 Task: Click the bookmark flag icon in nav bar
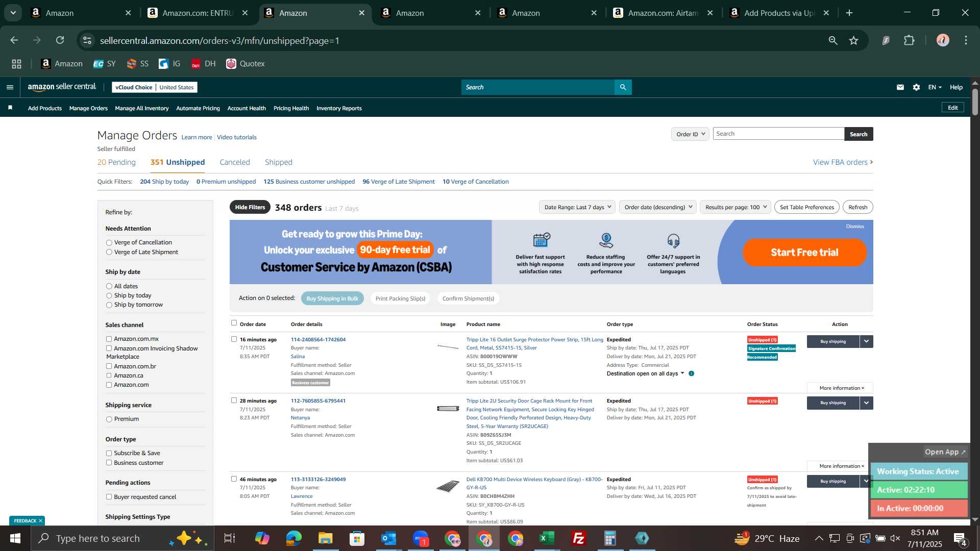[x=10, y=108]
